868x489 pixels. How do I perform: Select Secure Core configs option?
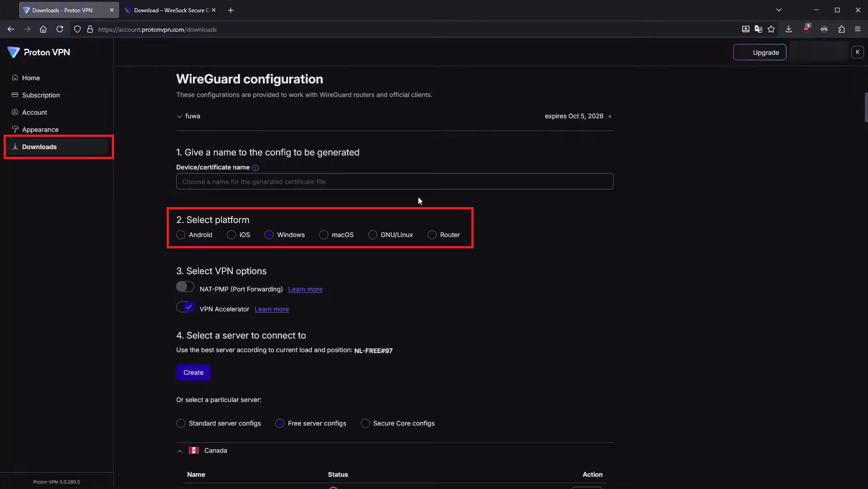[365, 423]
